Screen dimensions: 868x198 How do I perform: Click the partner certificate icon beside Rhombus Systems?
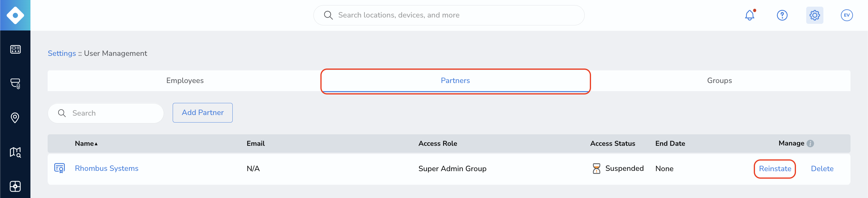tap(60, 168)
